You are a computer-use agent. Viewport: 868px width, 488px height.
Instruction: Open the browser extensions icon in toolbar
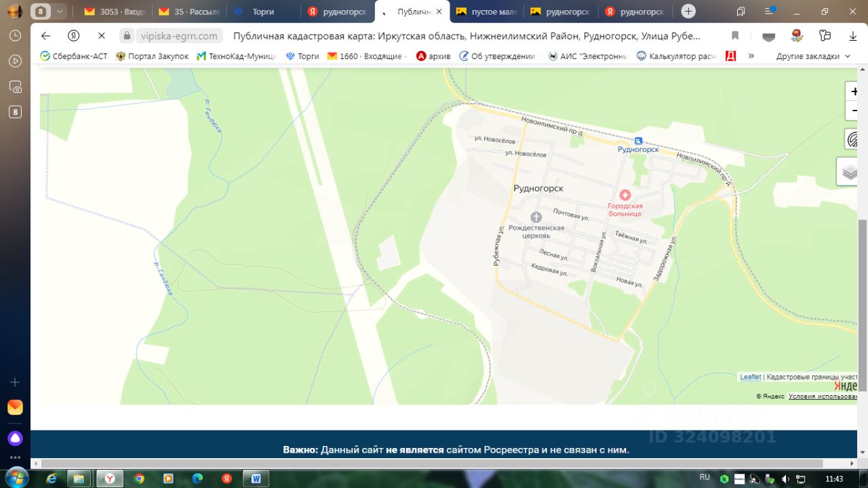coord(825,36)
